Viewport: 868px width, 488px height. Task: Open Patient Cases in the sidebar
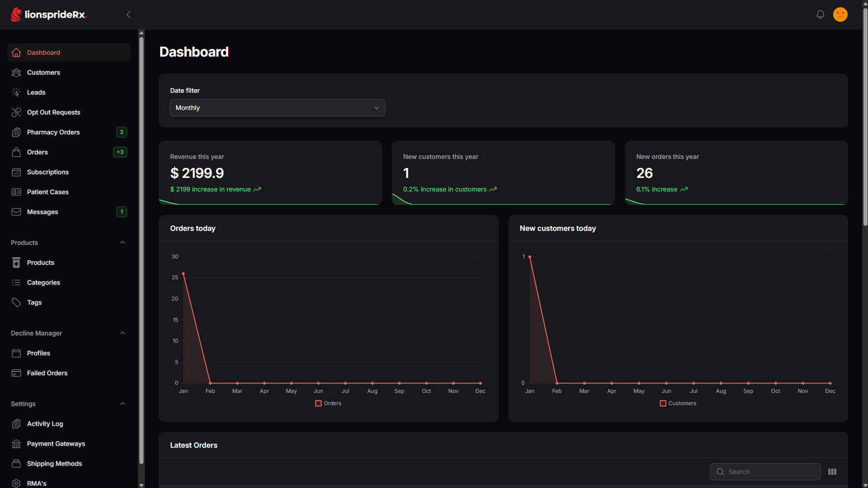coord(69,192)
